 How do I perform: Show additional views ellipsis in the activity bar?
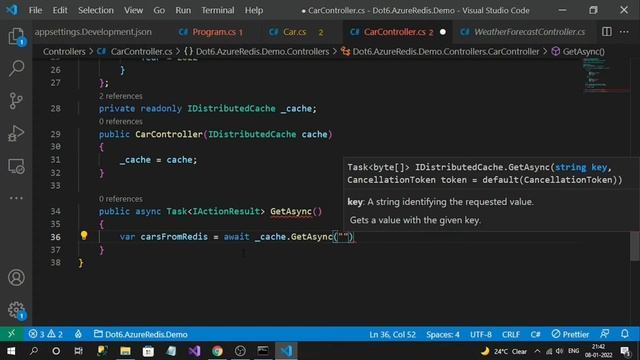point(16,198)
